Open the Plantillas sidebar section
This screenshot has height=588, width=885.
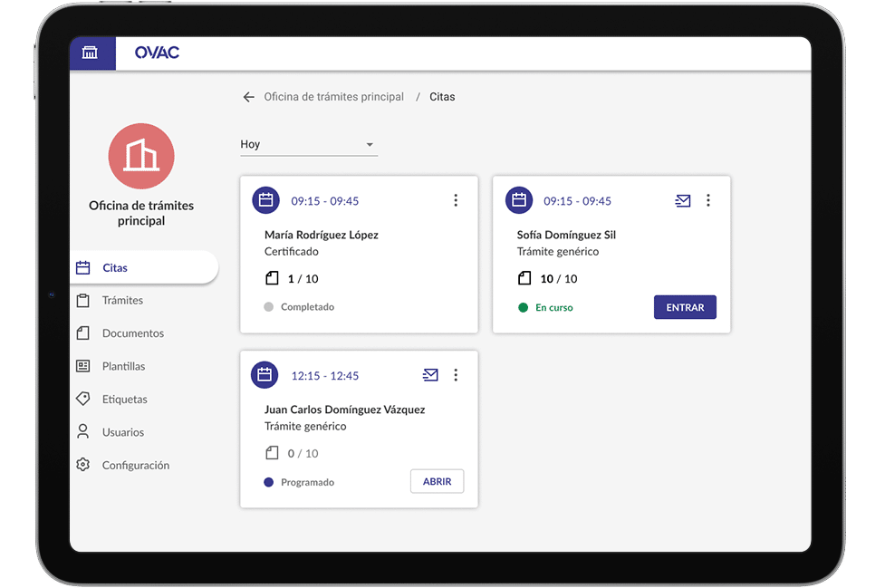123,367
